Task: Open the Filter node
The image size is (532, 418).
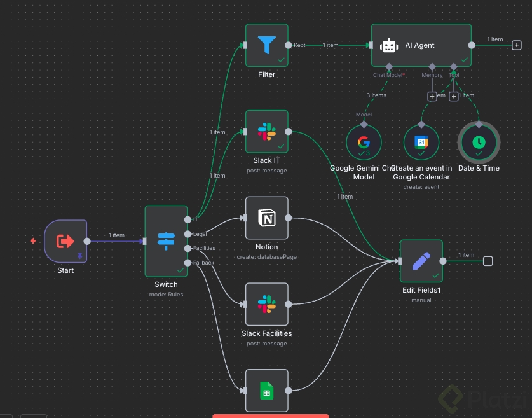Action: 267,45
